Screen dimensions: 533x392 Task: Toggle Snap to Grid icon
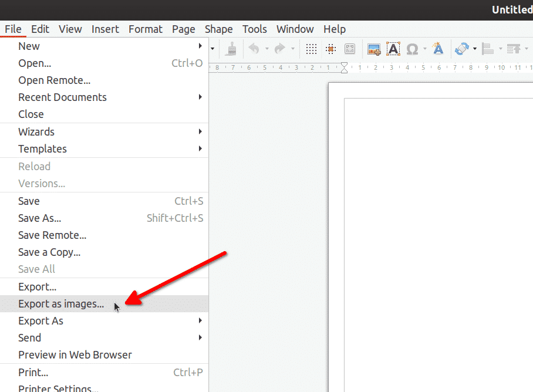coord(330,49)
